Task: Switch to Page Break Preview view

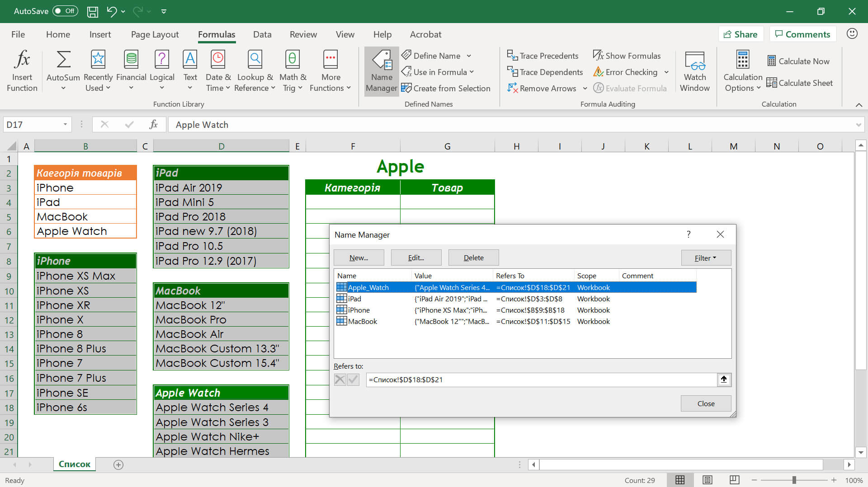Action: 735,480
